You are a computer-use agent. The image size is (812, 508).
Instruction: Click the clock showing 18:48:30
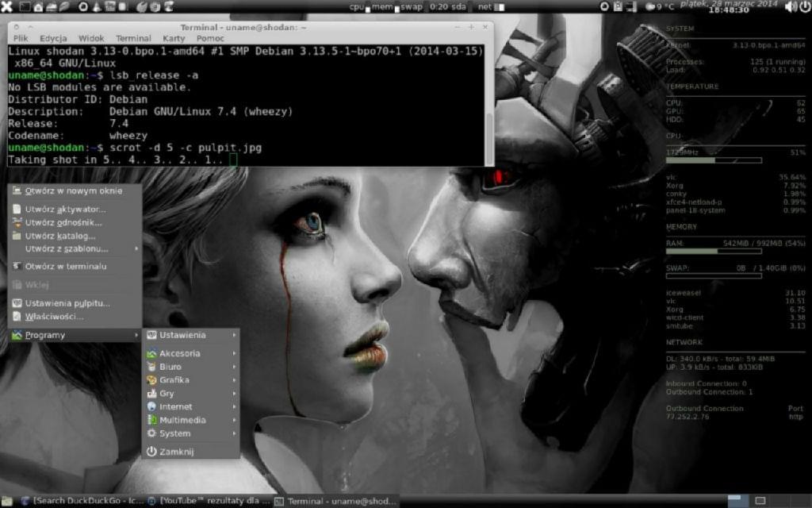pyautogui.click(x=729, y=10)
